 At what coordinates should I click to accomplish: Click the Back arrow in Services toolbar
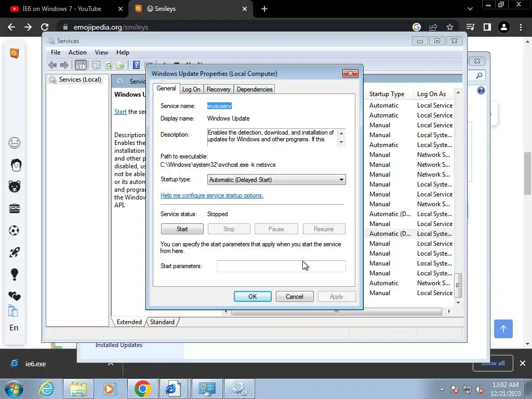52,65
